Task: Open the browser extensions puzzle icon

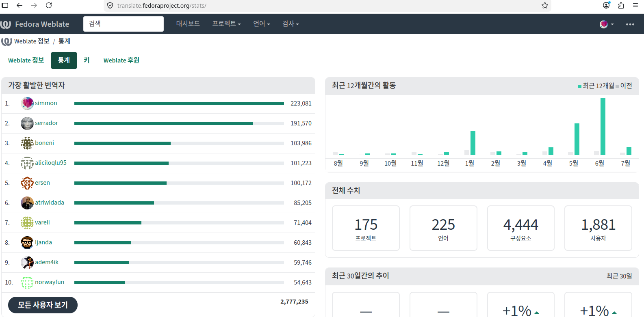Action: (621, 5)
